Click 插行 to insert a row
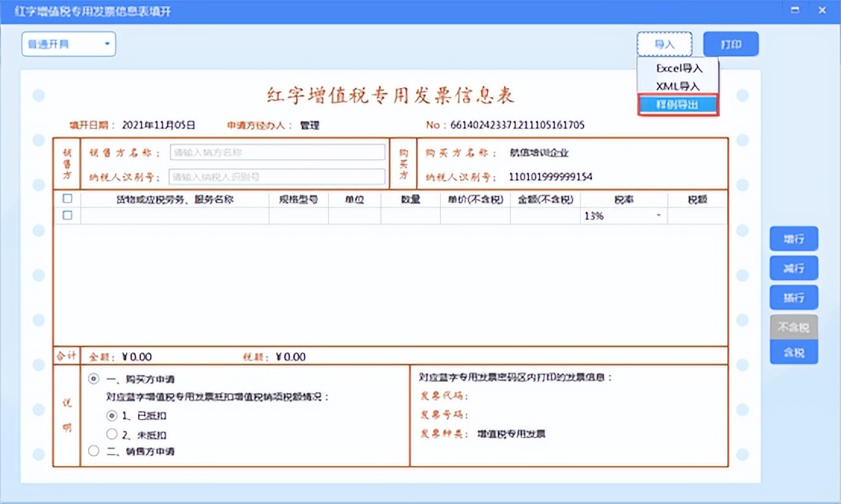This screenshot has height=504, width=841. coord(793,297)
